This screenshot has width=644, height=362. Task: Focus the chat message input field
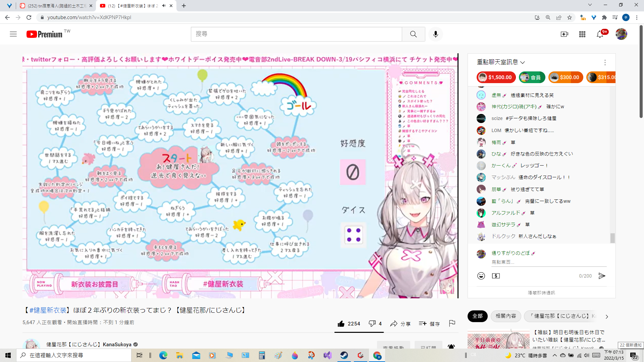pos(549,262)
